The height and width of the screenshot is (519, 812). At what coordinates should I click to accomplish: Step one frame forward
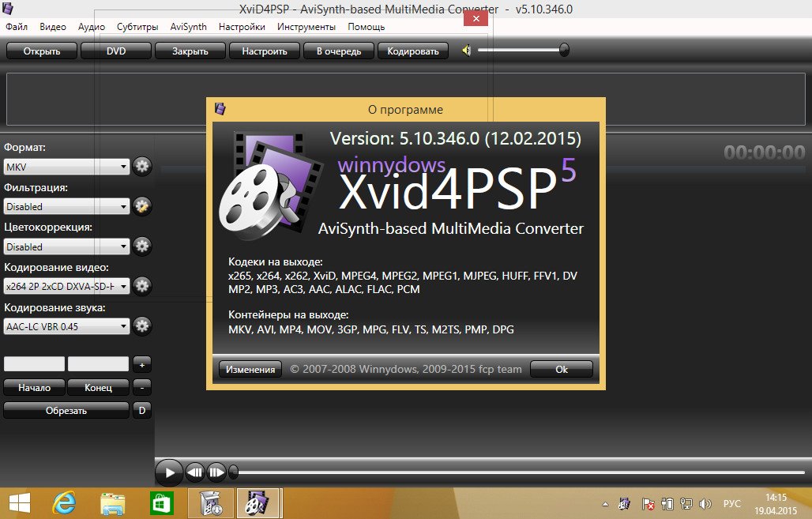point(217,472)
